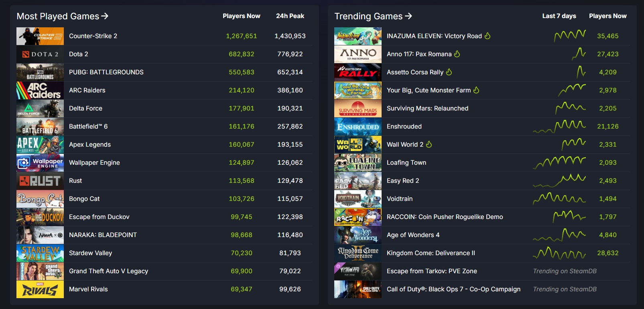Select the Wall World 2 thumbnail image
Screen dimensions: 644x309
tap(358, 145)
